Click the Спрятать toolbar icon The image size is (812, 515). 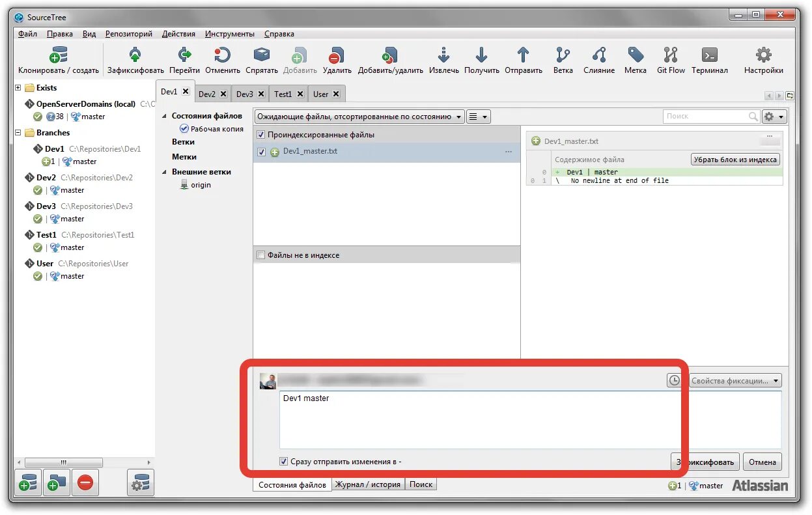[x=262, y=55]
